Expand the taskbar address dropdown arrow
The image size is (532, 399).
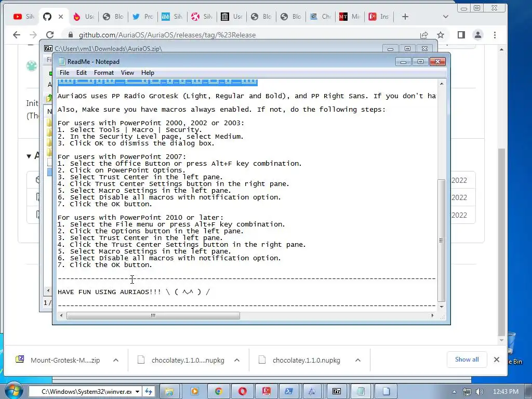137,392
